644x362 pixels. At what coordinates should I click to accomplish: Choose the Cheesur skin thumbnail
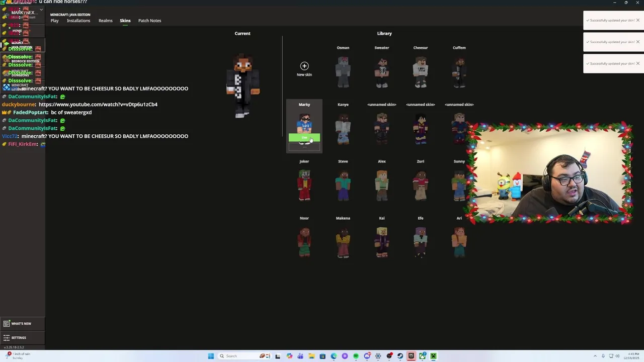click(x=421, y=72)
